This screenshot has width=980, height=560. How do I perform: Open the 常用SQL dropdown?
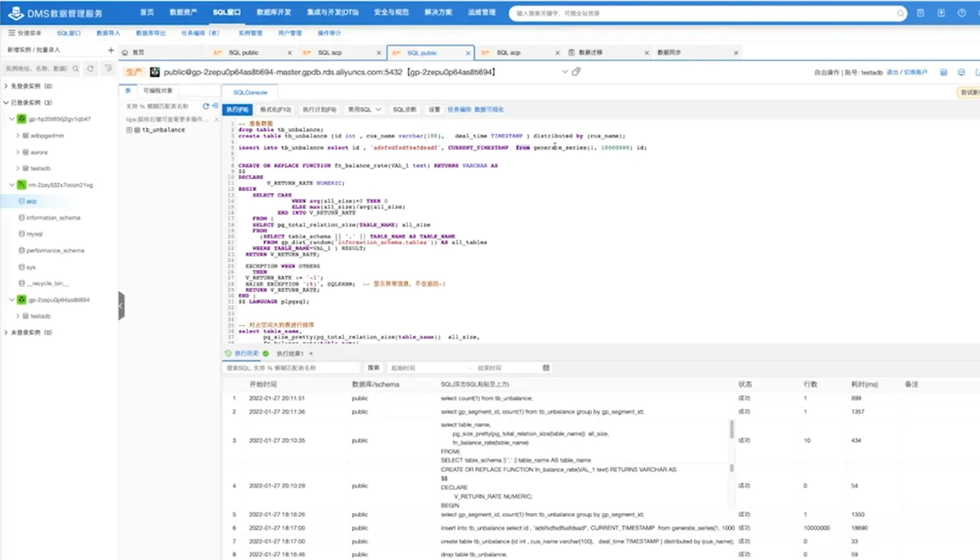[365, 110]
